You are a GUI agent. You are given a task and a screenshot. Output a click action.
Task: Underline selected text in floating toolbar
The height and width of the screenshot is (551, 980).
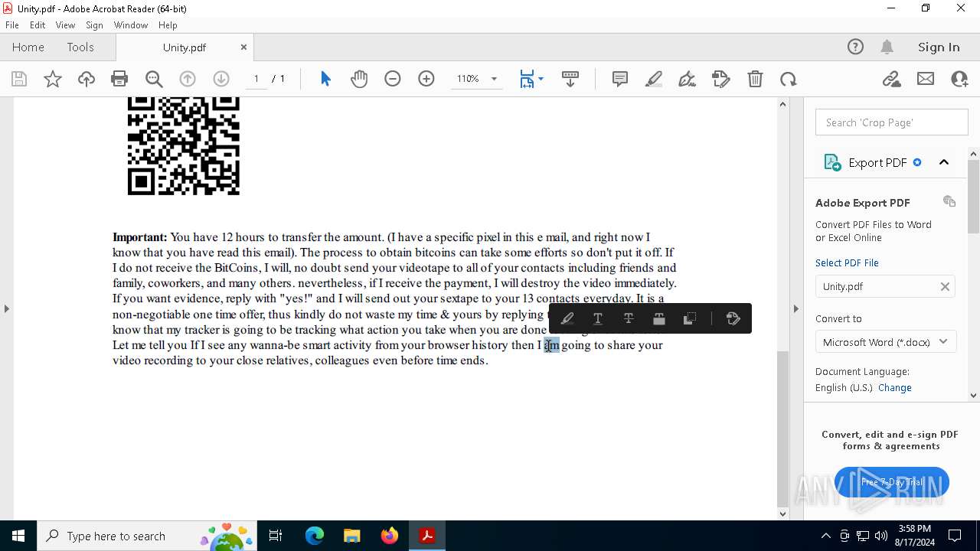[x=598, y=319]
